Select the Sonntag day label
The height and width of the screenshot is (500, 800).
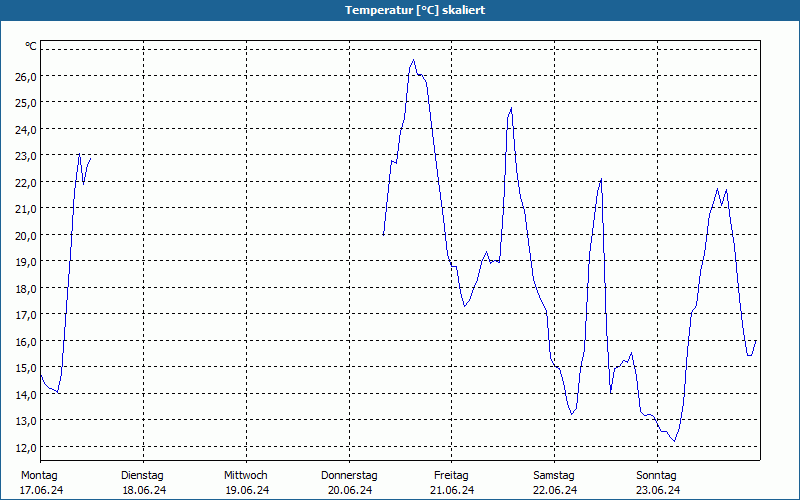(657, 475)
